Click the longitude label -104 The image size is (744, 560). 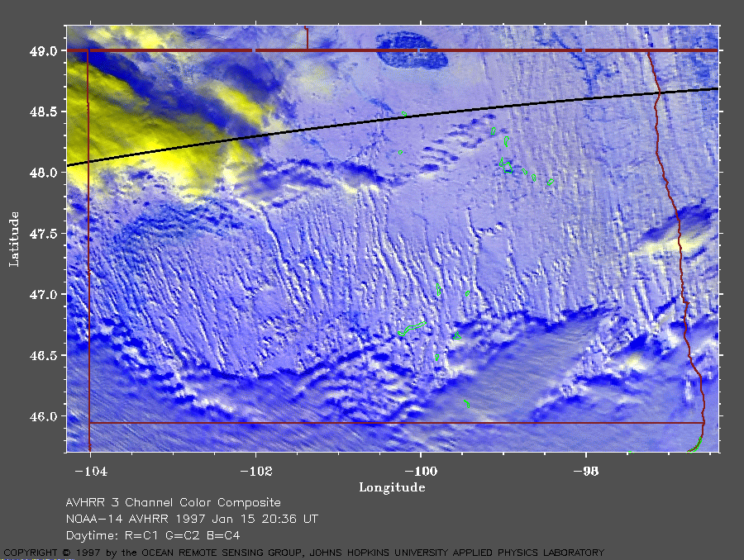91,471
